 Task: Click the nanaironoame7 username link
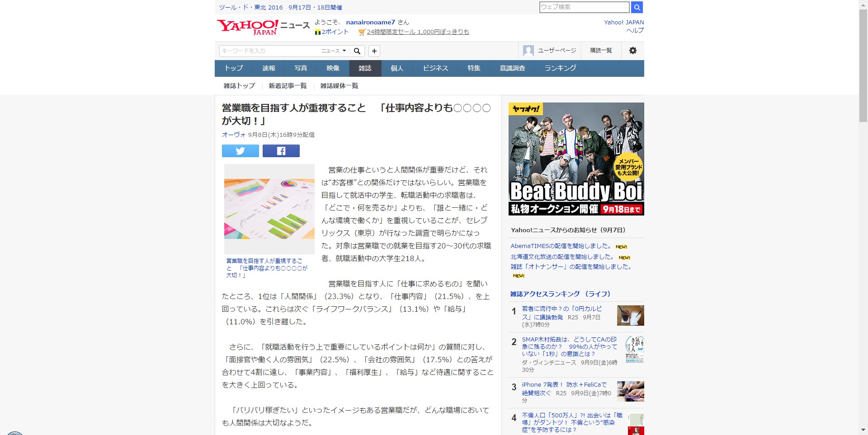point(371,22)
